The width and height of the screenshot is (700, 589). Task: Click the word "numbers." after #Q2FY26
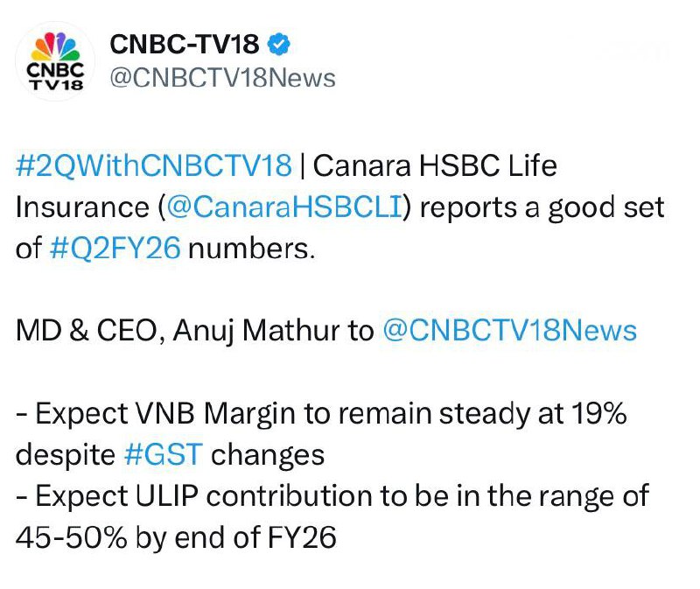pos(251,249)
